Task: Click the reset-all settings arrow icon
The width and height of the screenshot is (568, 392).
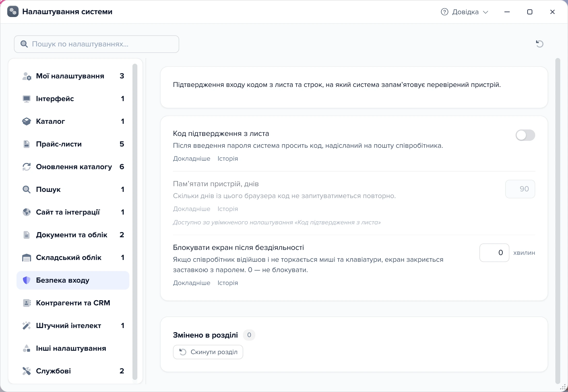Action: pos(539,44)
